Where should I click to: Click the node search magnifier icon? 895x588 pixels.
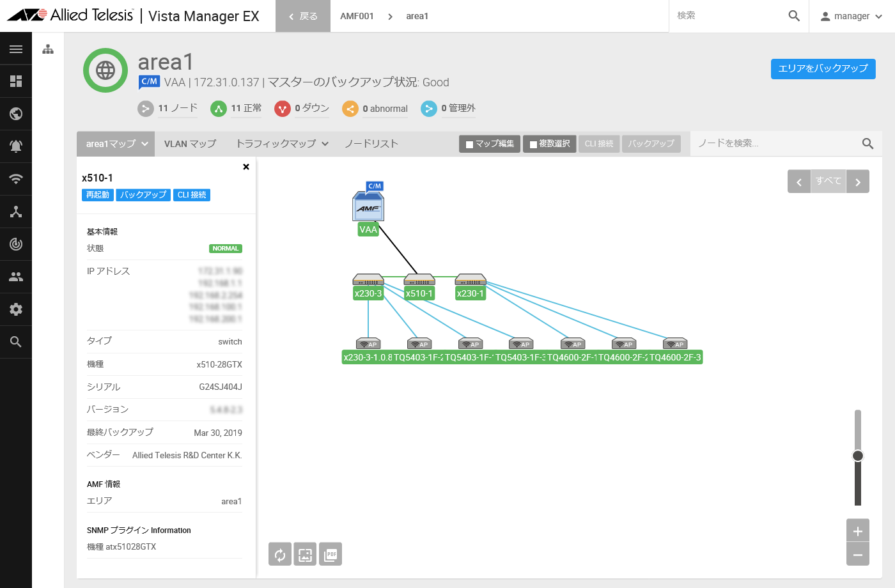coord(868,144)
